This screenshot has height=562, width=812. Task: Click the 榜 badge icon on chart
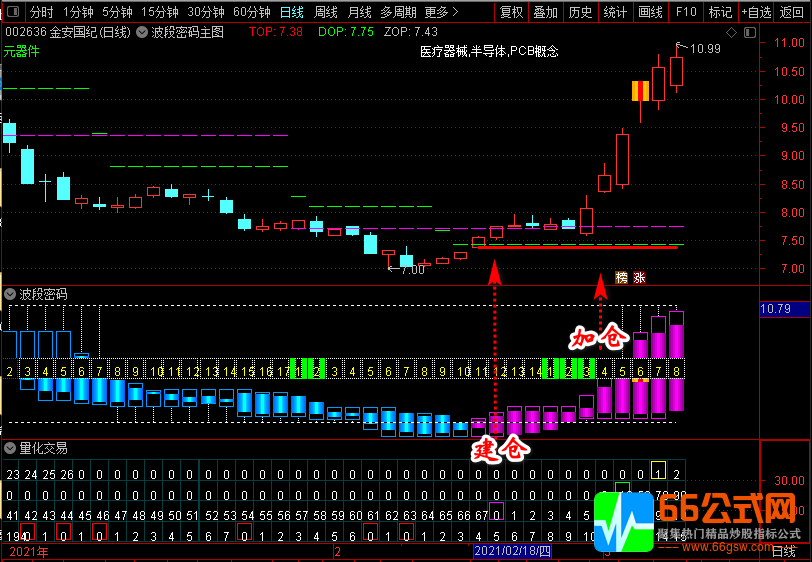621,277
